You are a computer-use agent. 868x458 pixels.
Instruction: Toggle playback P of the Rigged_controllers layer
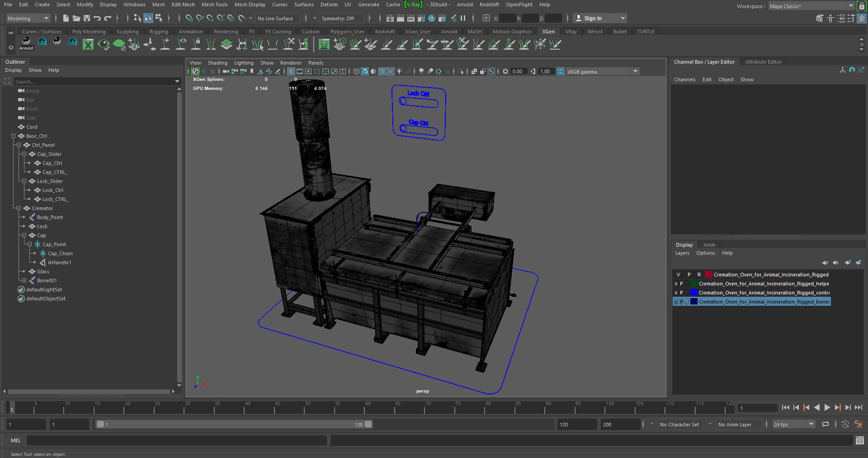681,293
